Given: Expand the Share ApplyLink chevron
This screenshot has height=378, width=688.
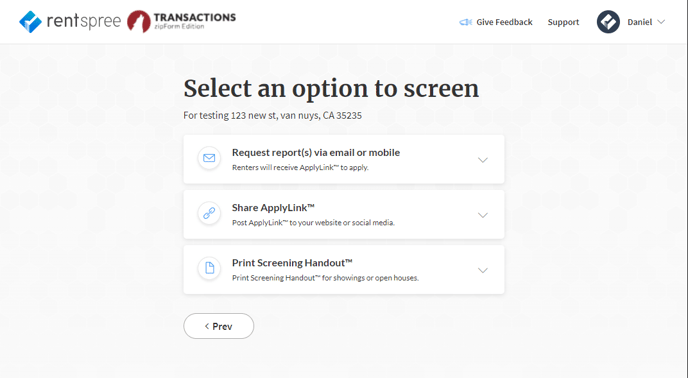Looking at the screenshot, I should point(483,215).
